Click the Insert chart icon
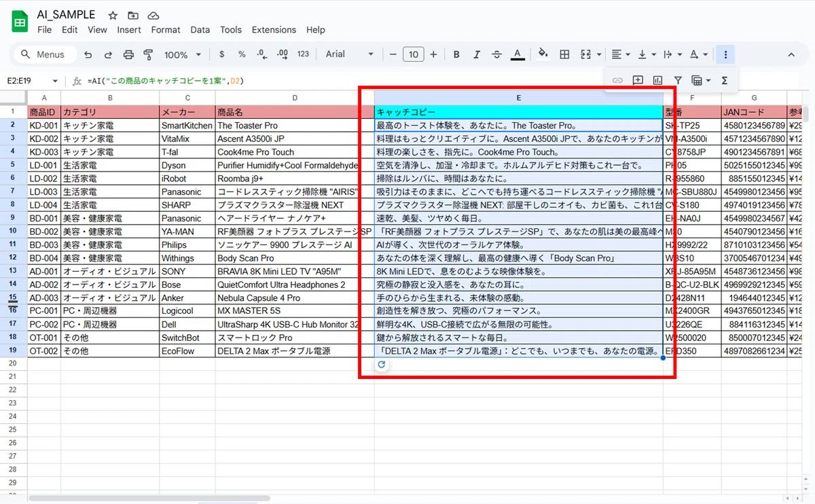Image resolution: width=815 pixels, height=504 pixels. tap(657, 80)
